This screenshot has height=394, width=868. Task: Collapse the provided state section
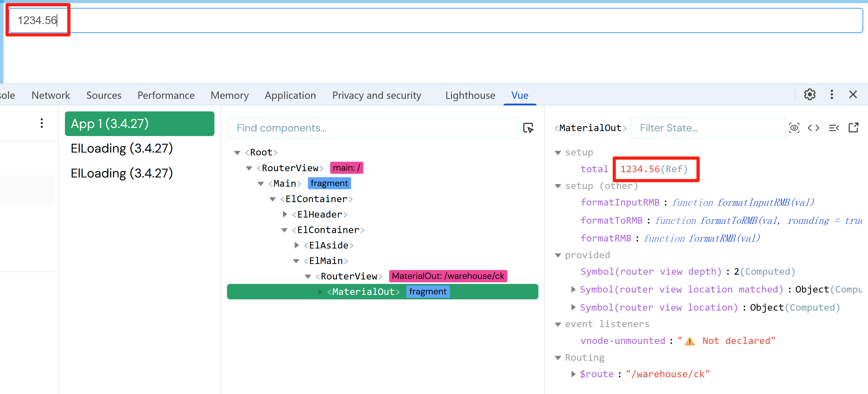[x=558, y=255]
